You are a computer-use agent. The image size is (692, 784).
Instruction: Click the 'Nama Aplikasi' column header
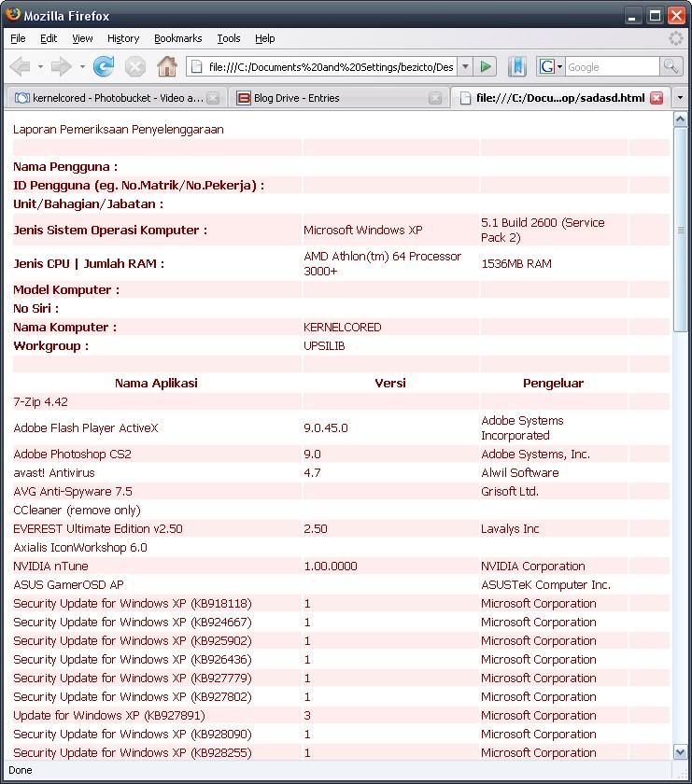[x=156, y=383]
